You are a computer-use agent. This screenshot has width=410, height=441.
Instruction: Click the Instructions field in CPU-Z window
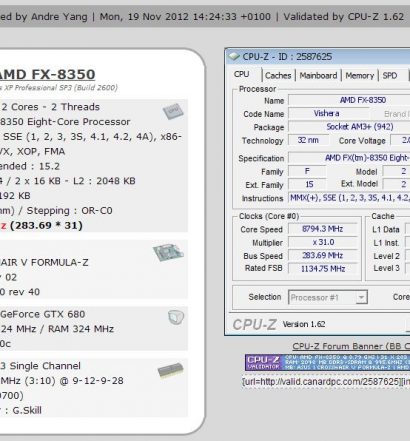[349, 198]
